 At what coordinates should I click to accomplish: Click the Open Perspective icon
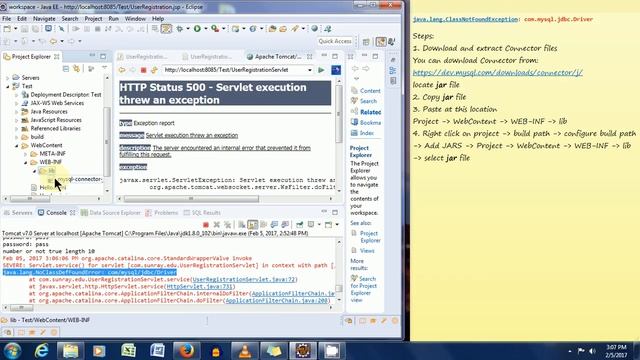(366, 42)
